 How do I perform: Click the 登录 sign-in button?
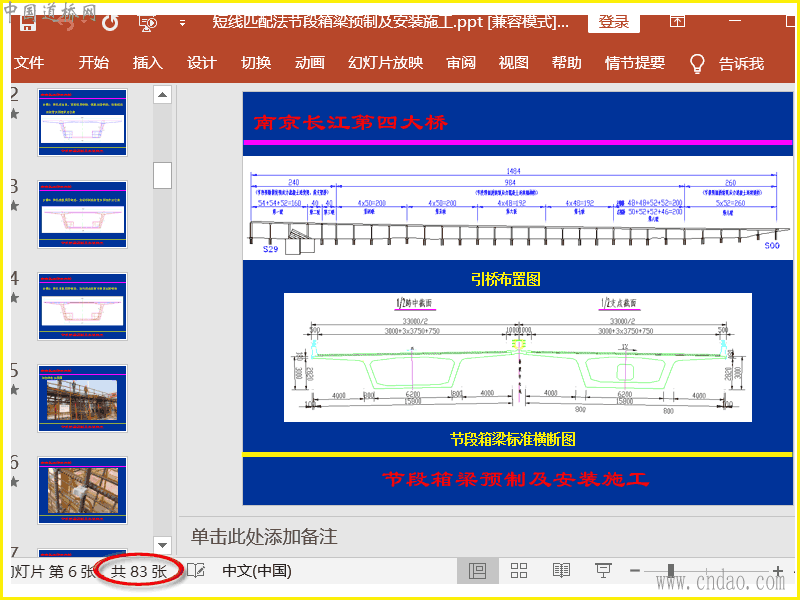click(614, 22)
